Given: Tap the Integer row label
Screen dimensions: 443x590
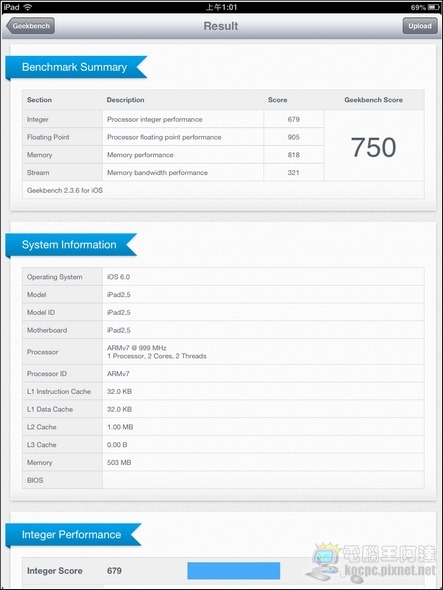Looking at the screenshot, I should pyautogui.click(x=38, y=119).
